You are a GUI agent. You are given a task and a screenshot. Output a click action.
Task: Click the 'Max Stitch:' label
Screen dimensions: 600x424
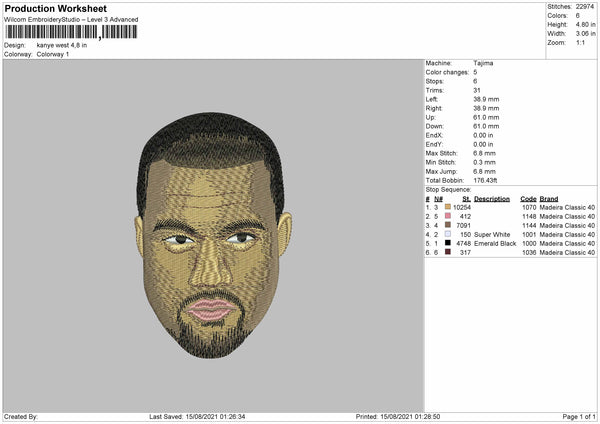[441, 153]
